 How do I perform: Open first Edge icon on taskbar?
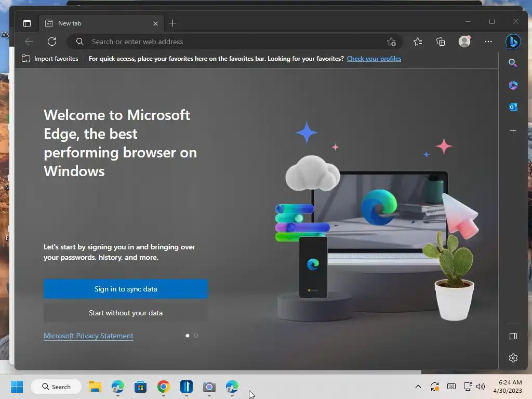click(118, 387)
